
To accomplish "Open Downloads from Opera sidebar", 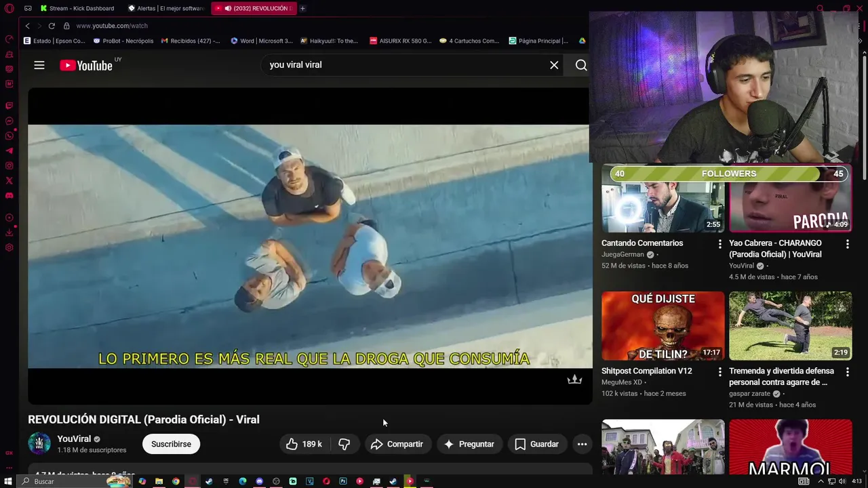I will coord(9,232).
